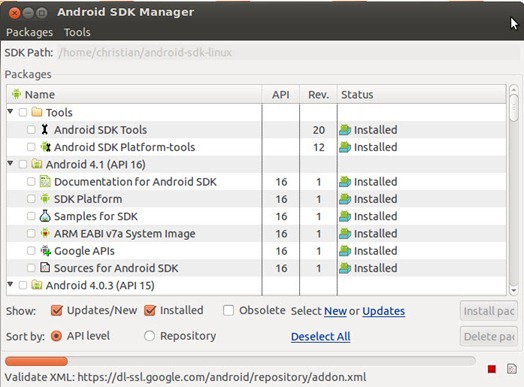The height and width of the screenshot is (387, 524).
Task: Click the Sources for Android SDK icon
Action: tap(45, 267)
